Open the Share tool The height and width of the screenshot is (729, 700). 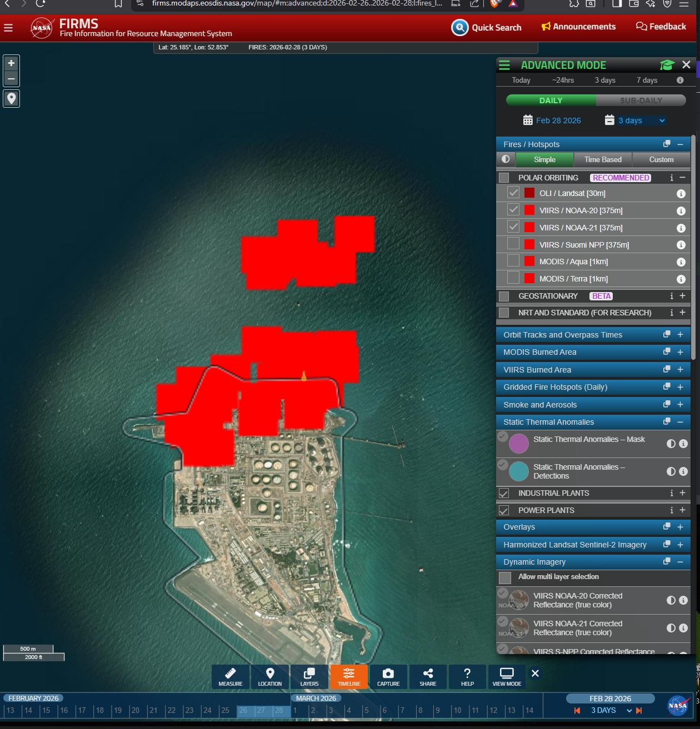pyautogui.click(x=428, y=677)
